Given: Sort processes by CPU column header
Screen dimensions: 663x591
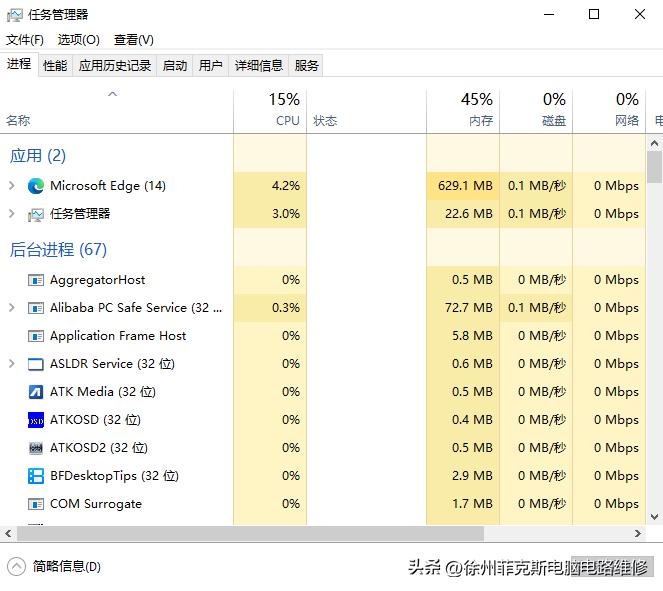Looking at the screenshot, I should (x=270, y=111).
